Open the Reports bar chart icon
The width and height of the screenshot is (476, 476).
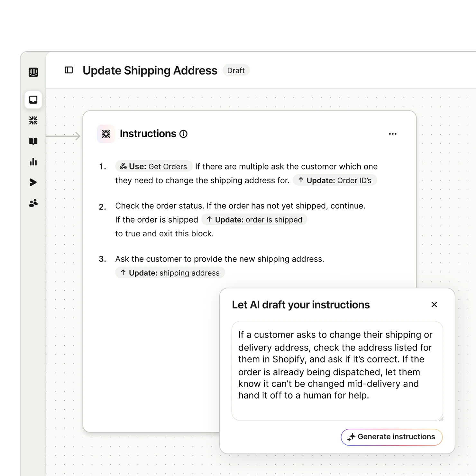(33, 162)
